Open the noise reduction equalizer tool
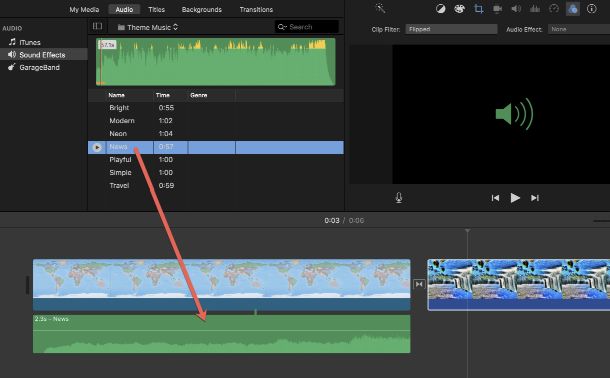The image size is (610, 378). coord(535,9)
